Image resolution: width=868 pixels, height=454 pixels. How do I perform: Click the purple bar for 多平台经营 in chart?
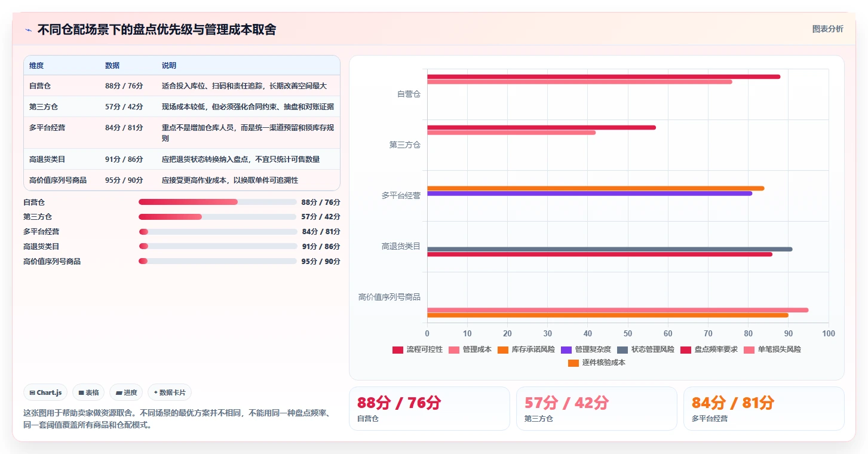coord(590,194)
